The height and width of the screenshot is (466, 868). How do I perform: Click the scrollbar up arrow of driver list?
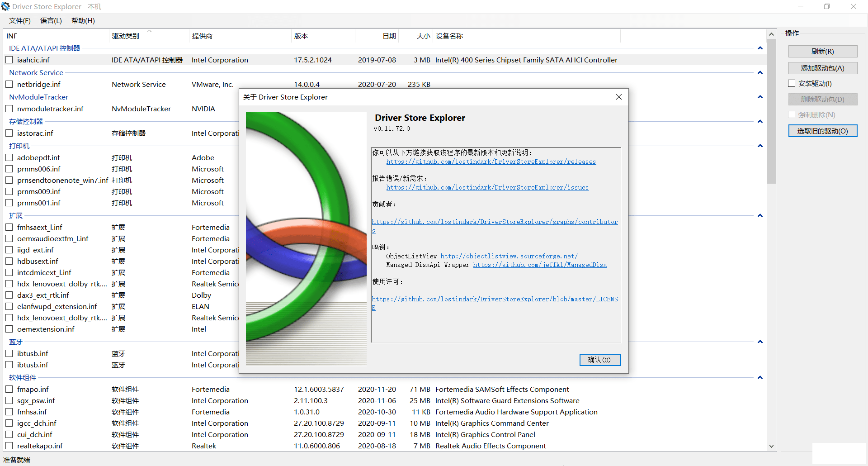point(771,34)
